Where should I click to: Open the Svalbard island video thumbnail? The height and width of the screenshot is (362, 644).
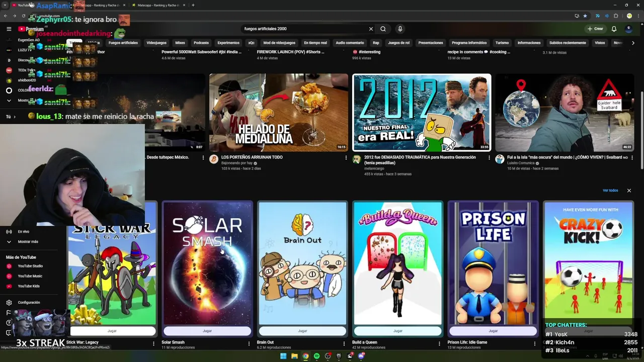(565, 113)
